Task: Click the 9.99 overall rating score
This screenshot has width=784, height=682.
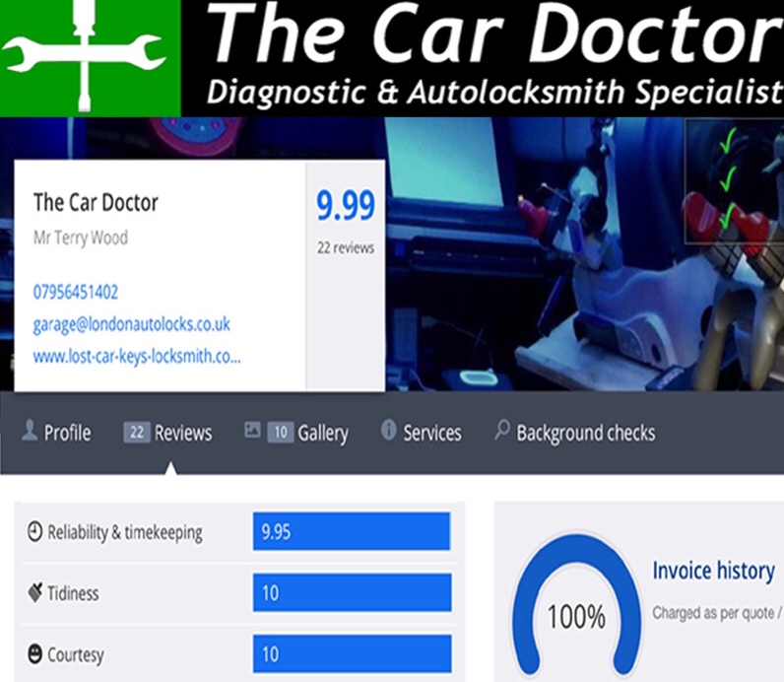Action: 346,206
